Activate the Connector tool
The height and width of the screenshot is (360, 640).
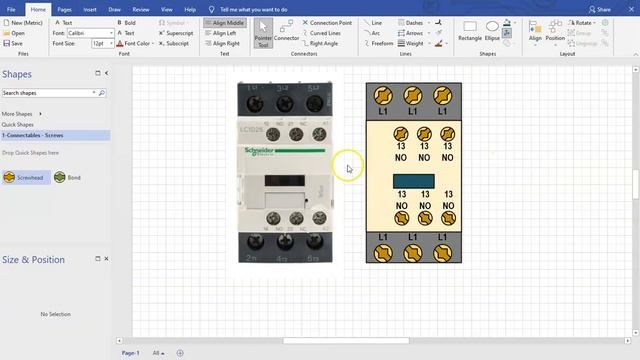pyautogui.click(x=286, y=31)
